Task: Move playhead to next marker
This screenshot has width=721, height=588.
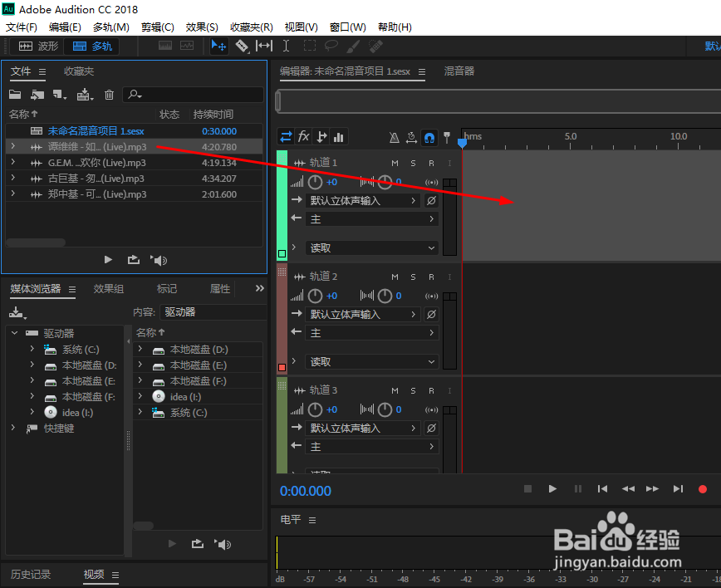Action: [x=678, y=488]
